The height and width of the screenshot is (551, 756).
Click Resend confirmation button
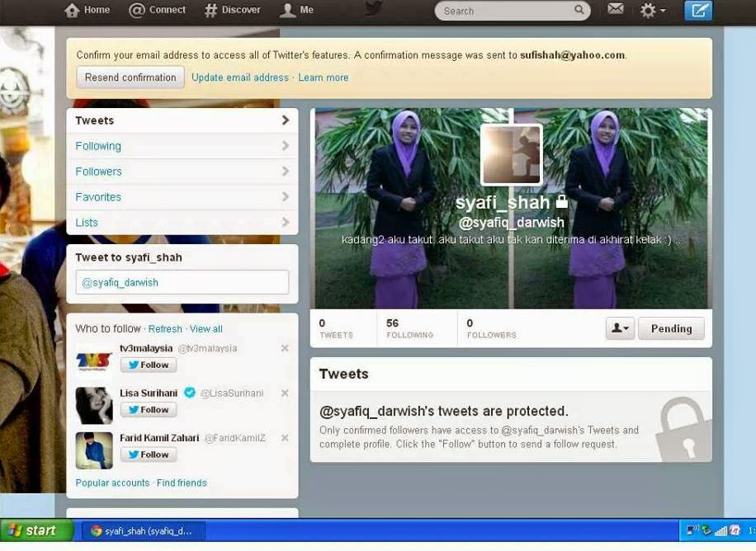(130, 78)
